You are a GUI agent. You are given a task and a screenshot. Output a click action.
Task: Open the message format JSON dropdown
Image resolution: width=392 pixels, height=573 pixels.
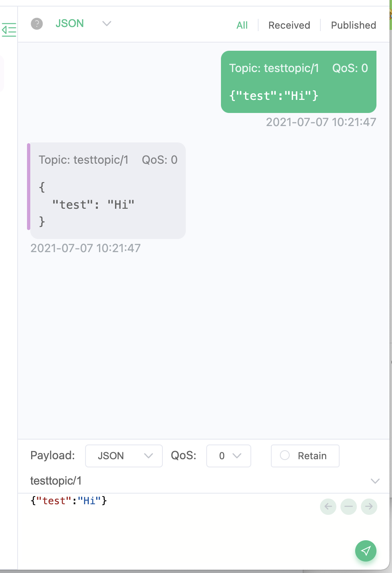[70, 24]
